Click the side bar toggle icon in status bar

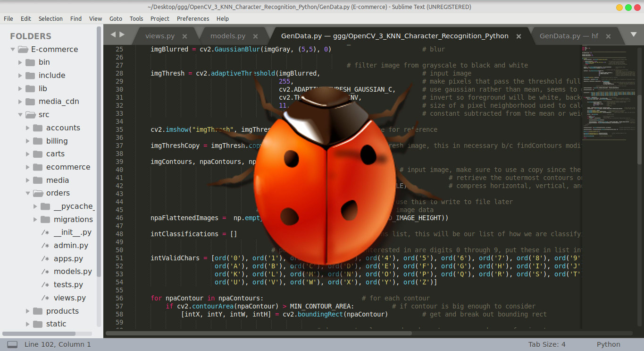pos(12,344)
